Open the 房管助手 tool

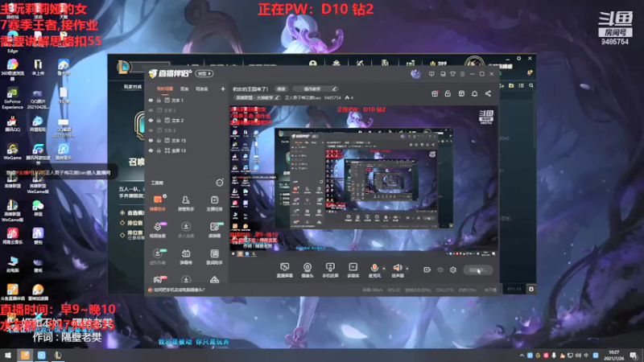tap(186, 203)
